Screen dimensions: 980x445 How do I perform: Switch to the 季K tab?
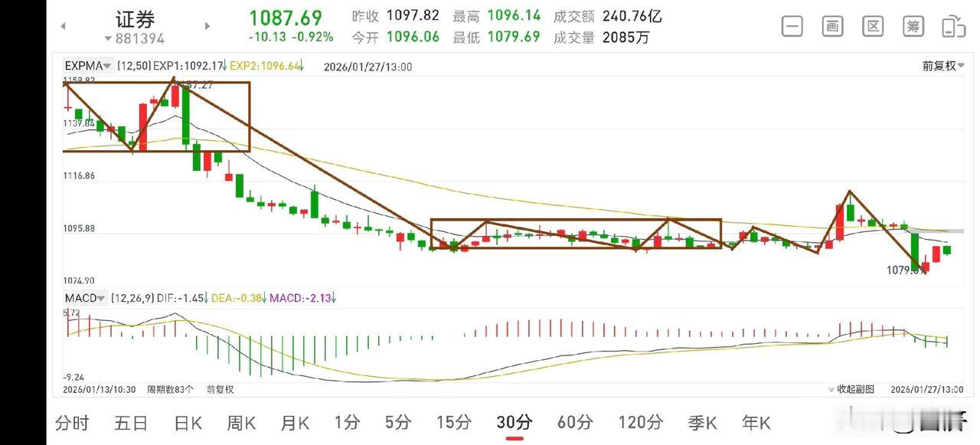click(x=702, y=422)
